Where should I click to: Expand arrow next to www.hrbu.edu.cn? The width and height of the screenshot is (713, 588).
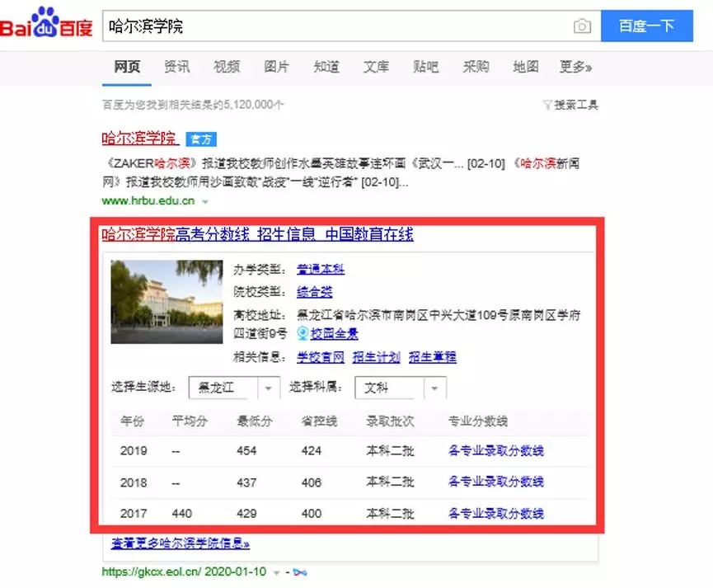(x=205, y=201)
